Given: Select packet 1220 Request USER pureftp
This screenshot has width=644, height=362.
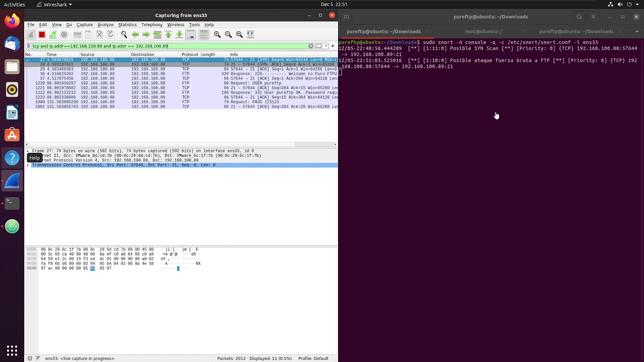Looking at the screenshot, I should (x=181, y=83).
